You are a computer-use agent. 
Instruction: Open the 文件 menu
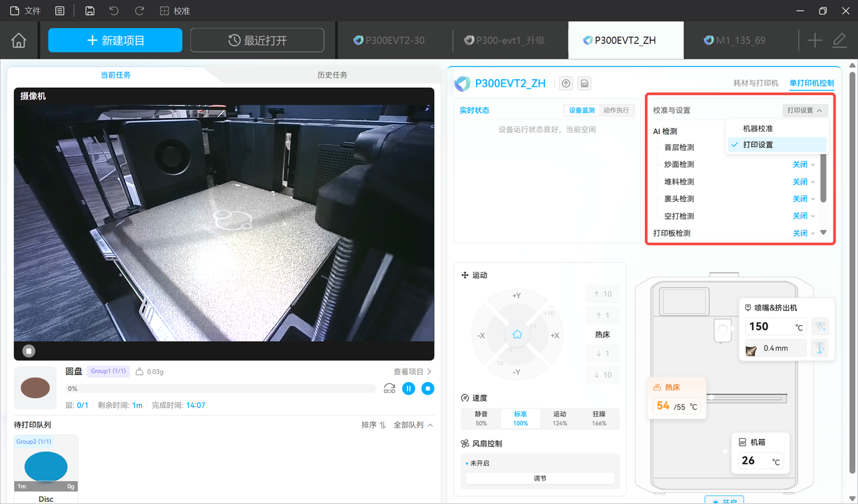coord(25,11)
